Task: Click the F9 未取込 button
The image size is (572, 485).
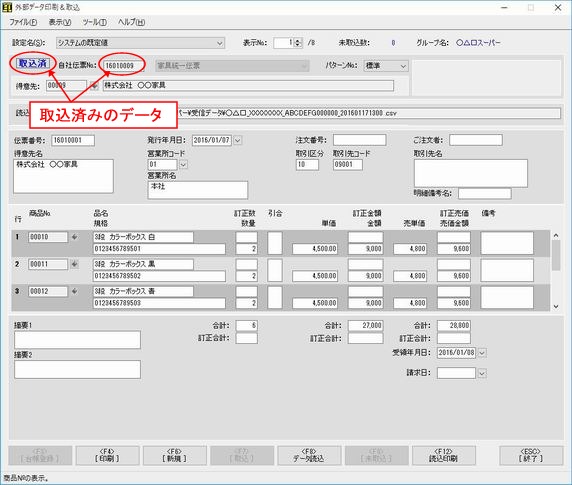Action: (376, 455)
